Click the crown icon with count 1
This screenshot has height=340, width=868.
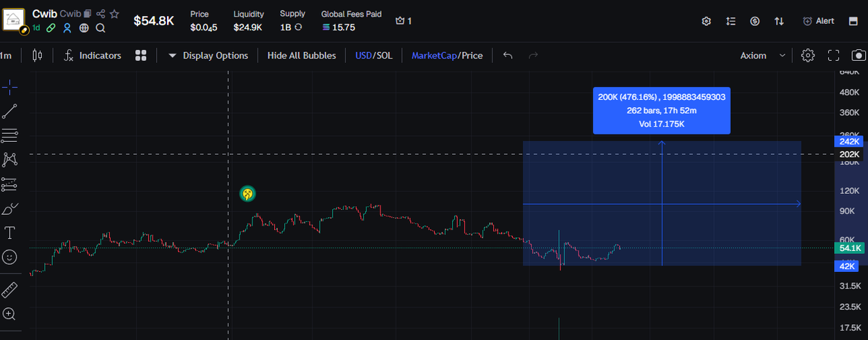(404, 21)
